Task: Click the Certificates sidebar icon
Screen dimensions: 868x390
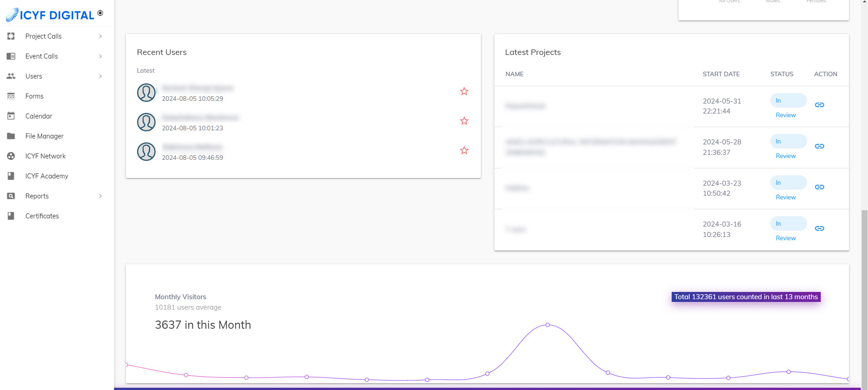Action: click(11, 216)
